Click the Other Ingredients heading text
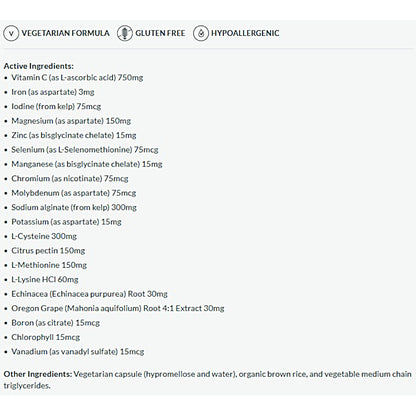 click(x=38, y=374)
